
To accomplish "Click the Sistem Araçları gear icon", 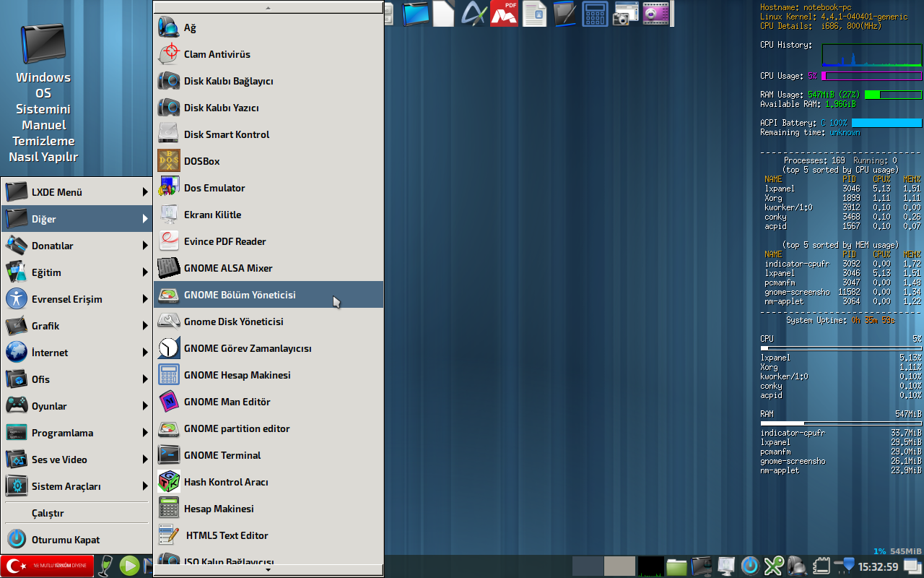I will pyautogui.click(x=17, y=486).
